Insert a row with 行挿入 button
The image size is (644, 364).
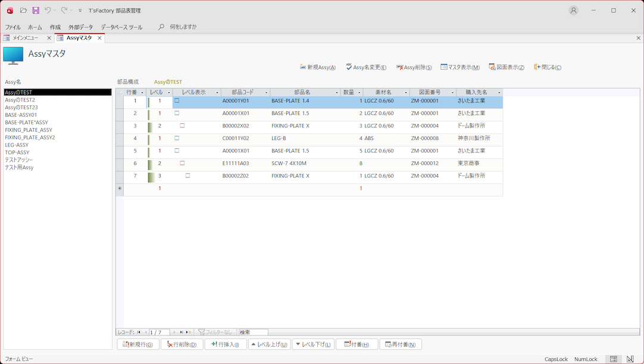pyautogui.click(x=225, y=344)
